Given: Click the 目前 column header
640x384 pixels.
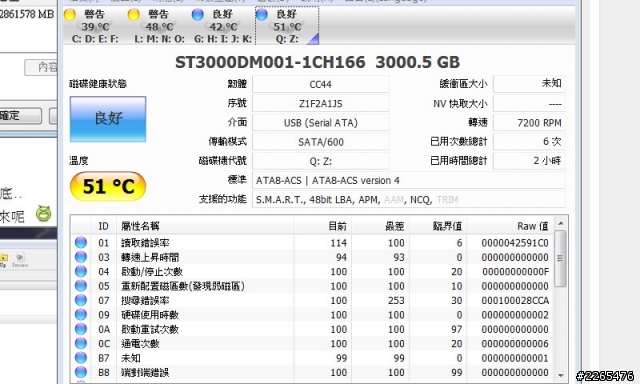Looking at the screenshot, I should (323, 226).
